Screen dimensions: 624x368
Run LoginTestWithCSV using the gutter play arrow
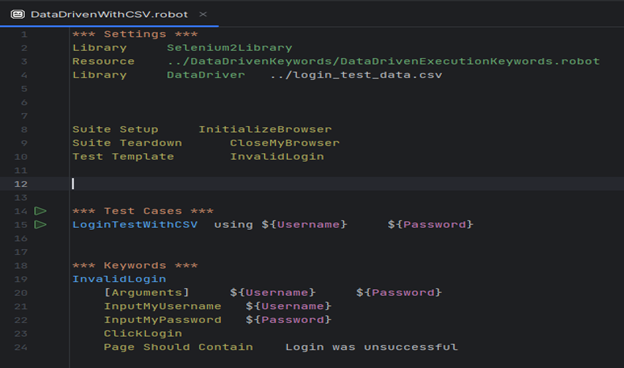40,225
